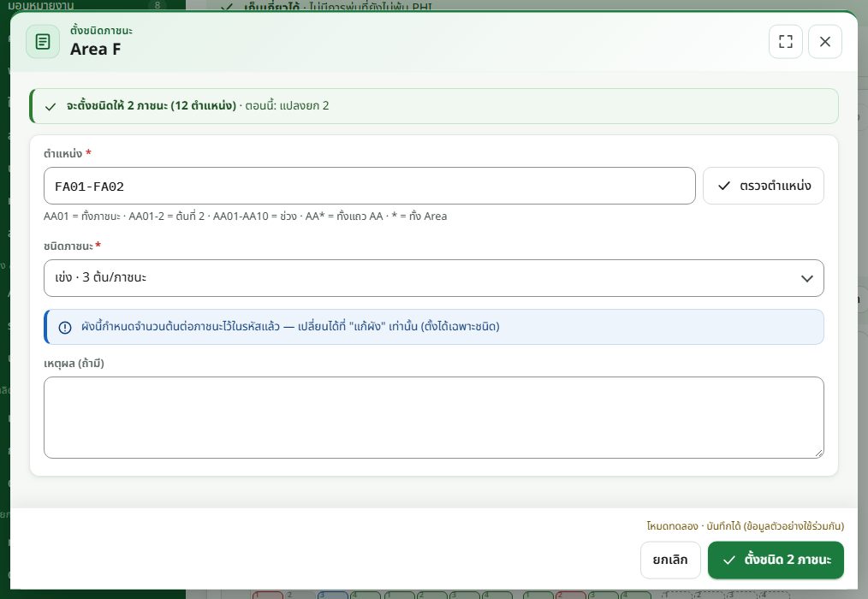Click the hint text starting with AA01 = ทั้งภาชนะ

click(x=245, y=216)
